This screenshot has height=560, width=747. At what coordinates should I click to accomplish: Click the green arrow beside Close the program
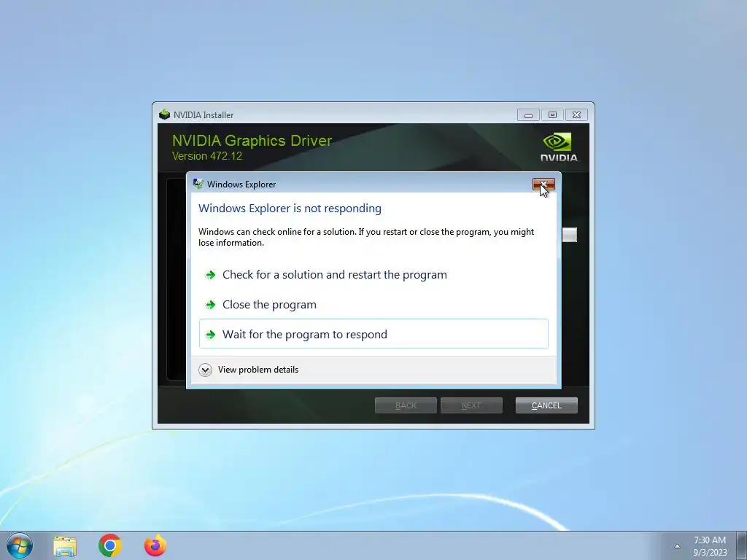point(210,305)
